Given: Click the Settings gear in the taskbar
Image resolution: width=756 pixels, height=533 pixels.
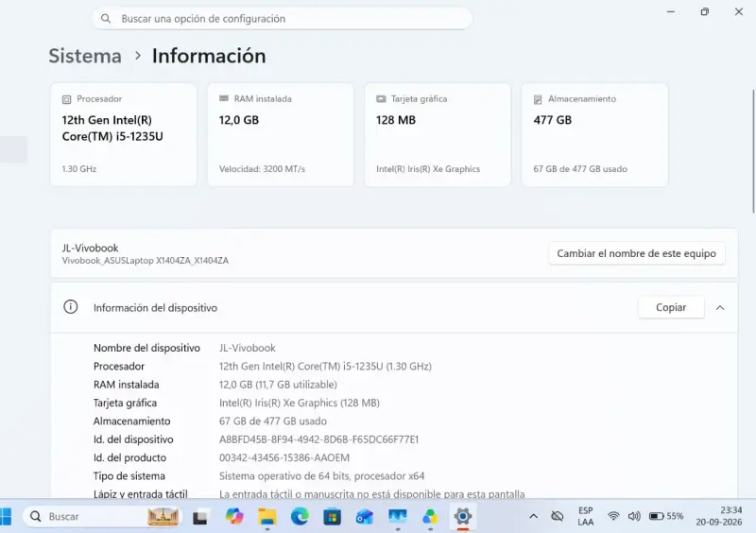Looking at the screenshot, I should tap(463, 517).
